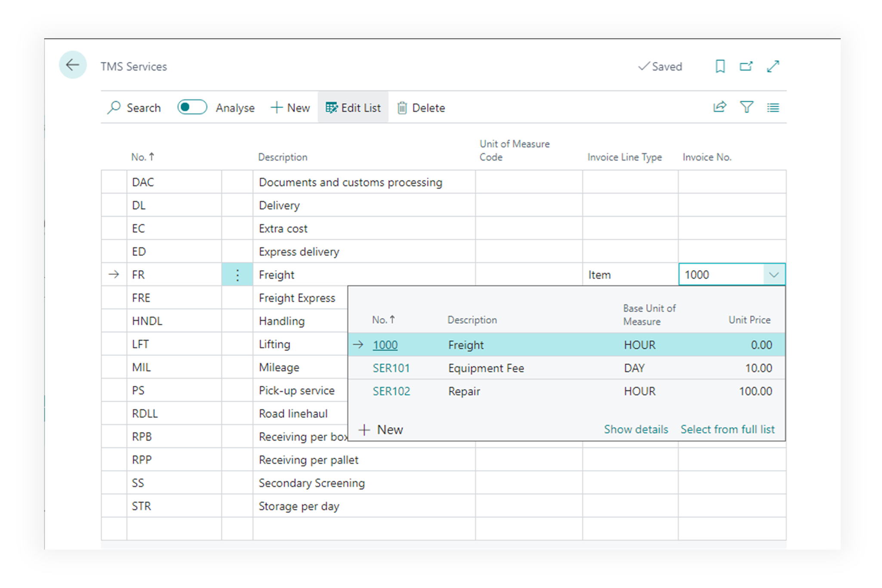Click the list view layout icon

[773, 108]
